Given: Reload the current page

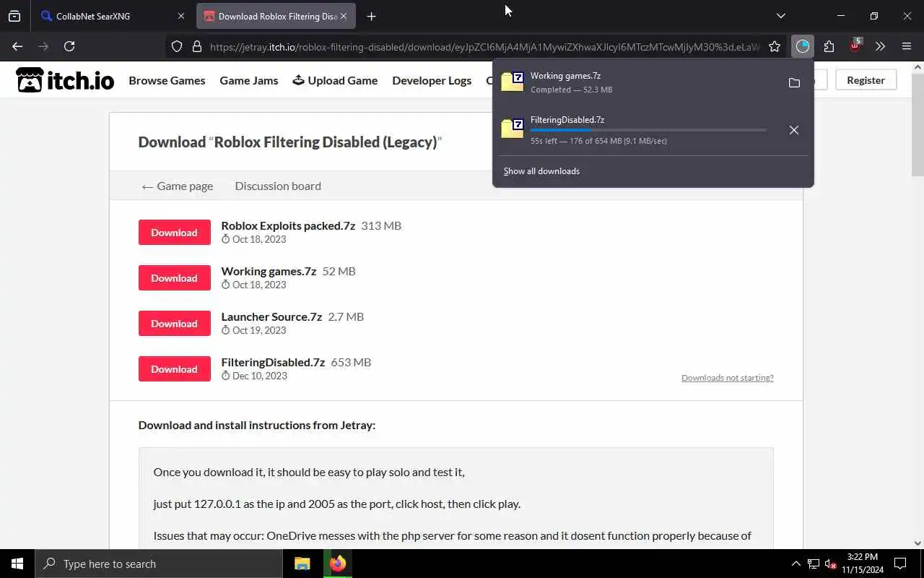Looking at the screenshot, I should click(69, 46).
